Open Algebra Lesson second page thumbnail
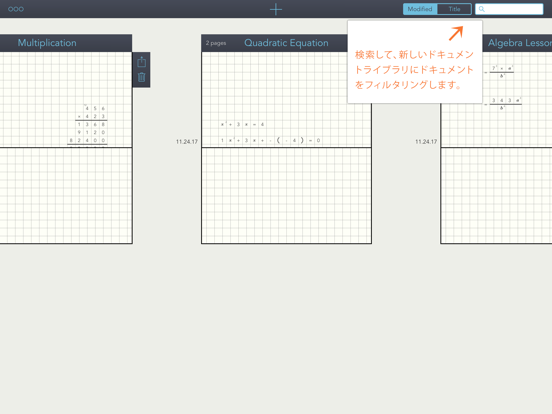Screen dimensions: 552x414 496,195
